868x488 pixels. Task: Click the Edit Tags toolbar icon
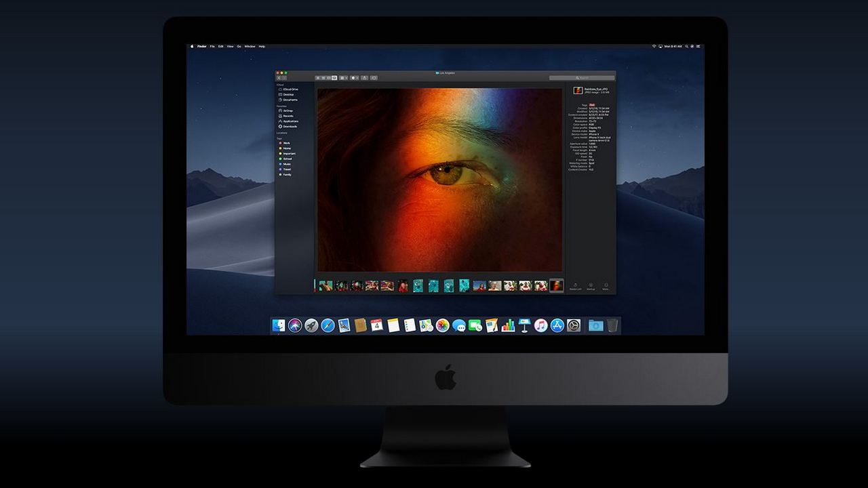click(374, 78)
